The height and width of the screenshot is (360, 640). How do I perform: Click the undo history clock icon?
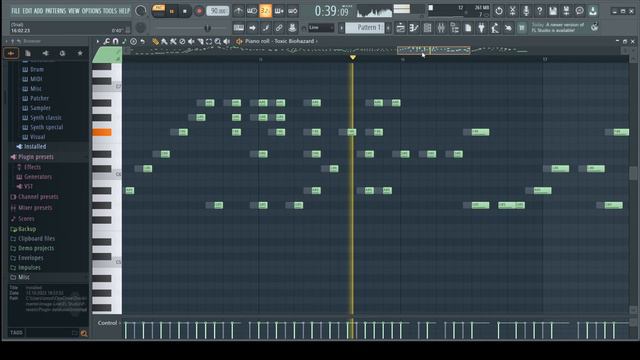pos(499,11)
